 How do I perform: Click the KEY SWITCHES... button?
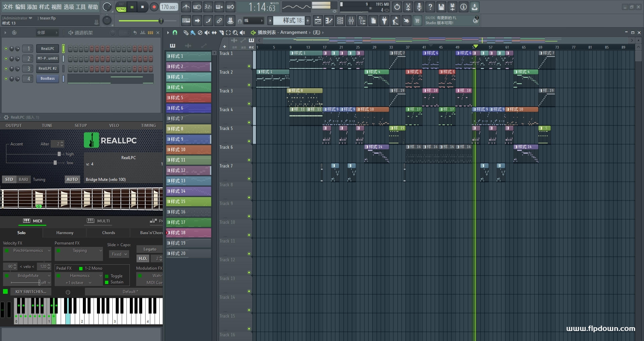pos(31,292)
